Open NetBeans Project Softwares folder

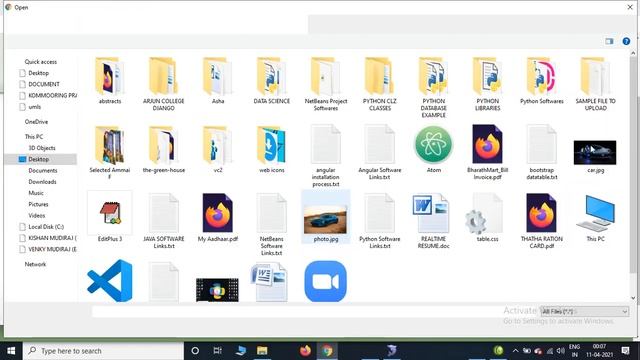tap(326, 84)
